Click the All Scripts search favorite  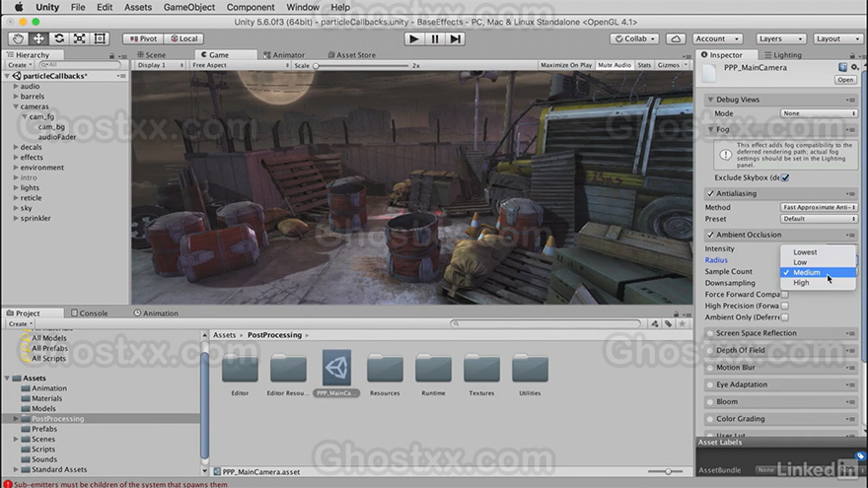(x=48, y=358)
